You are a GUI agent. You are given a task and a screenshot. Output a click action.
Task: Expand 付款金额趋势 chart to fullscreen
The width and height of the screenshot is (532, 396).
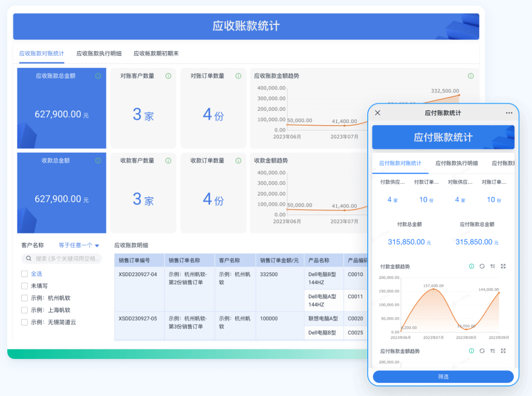(x=503, y=266)
